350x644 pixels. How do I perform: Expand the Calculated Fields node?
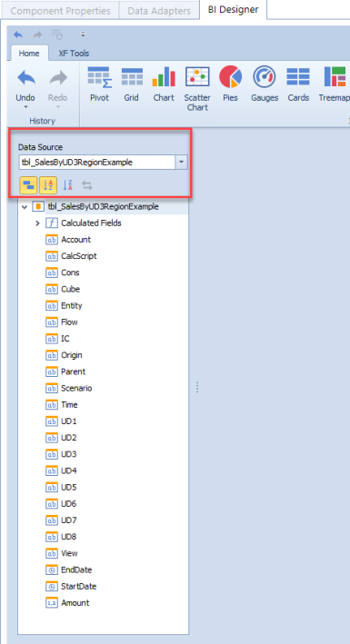(x=37, y=223)
